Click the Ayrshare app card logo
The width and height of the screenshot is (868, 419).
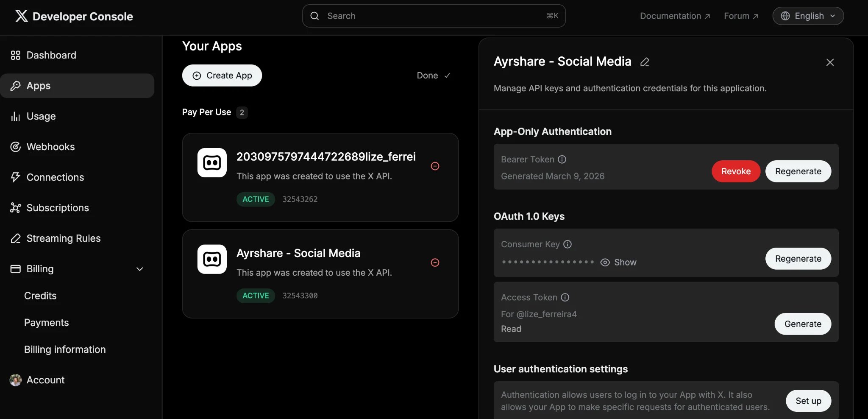click(212, 259)
